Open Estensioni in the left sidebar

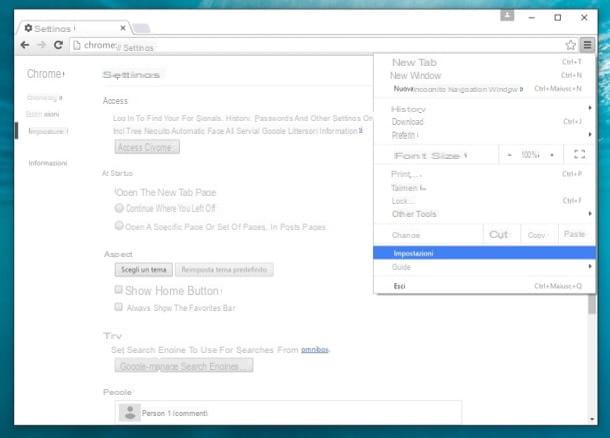pyautogui.click(x=43, y=114)
